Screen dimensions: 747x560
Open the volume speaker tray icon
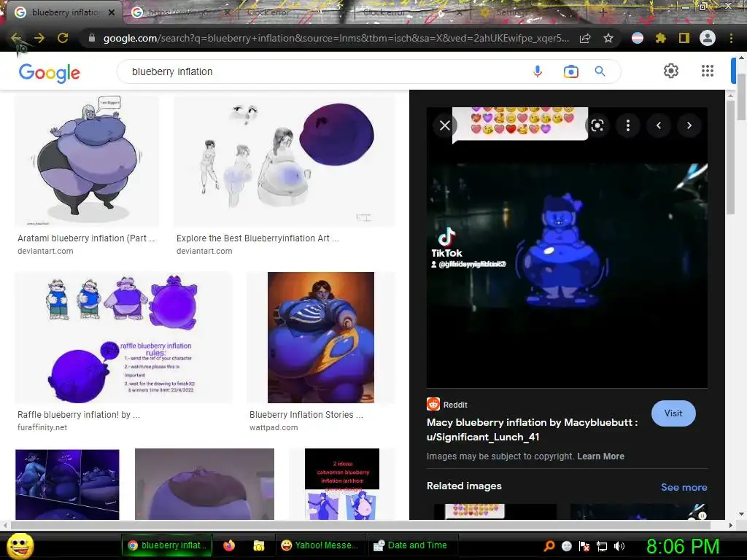click(x=619, y=546)
